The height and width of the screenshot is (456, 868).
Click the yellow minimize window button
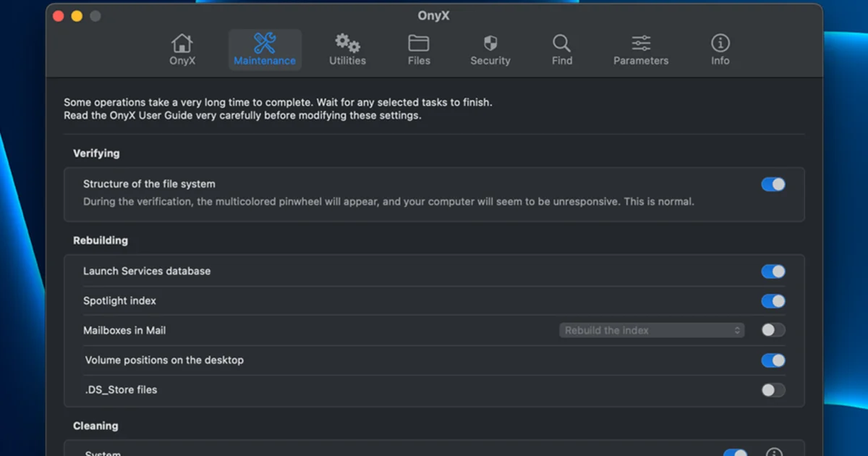(77, 16)
